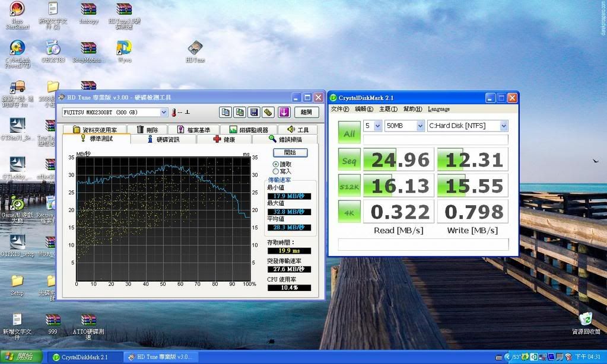Open the Help (幫助) menu in CrystalDiskMark
The image size is (607, 364).
click(x=412, y=109)
